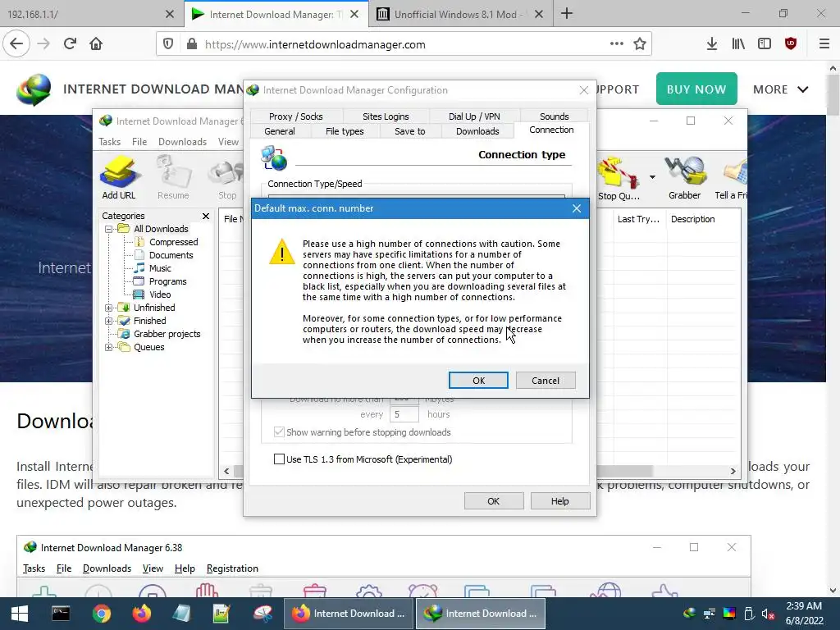Close the Categories panel
This screenshot has height=630, width=840.
coord(206,216)
